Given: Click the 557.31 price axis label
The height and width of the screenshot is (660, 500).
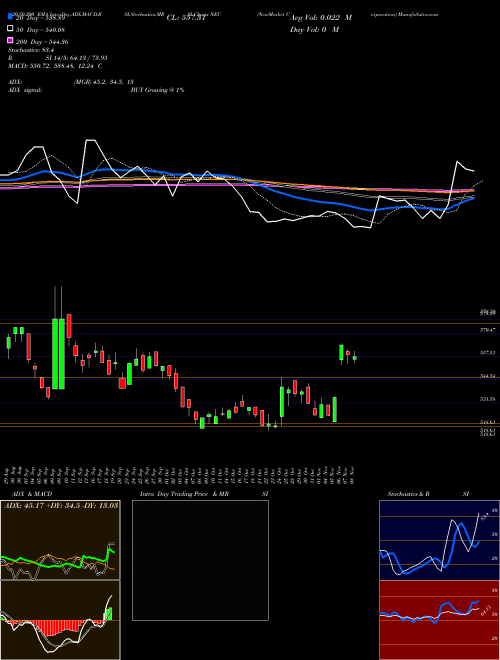Looking at the screenshot, I should (x=488, y=353).
